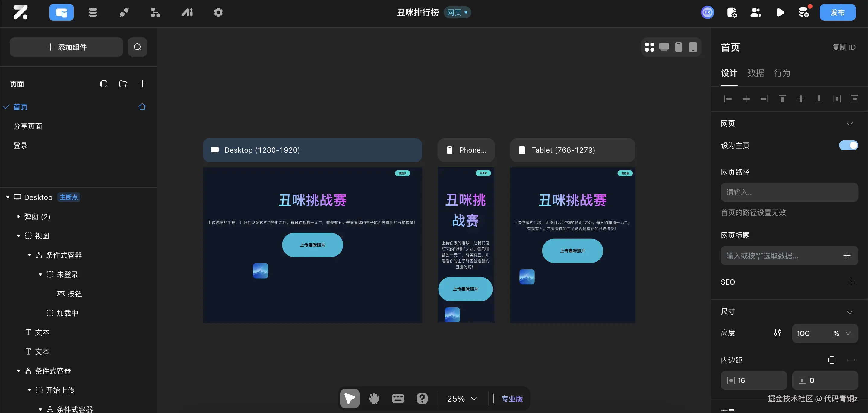Click the search icon beside Add component
868x413 pixels.
pos(138,47)
